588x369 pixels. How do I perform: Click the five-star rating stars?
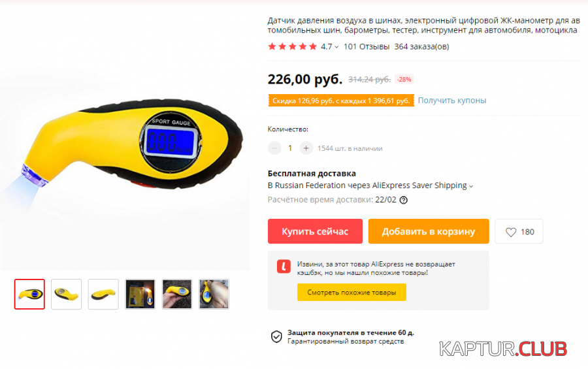(293, 46)
